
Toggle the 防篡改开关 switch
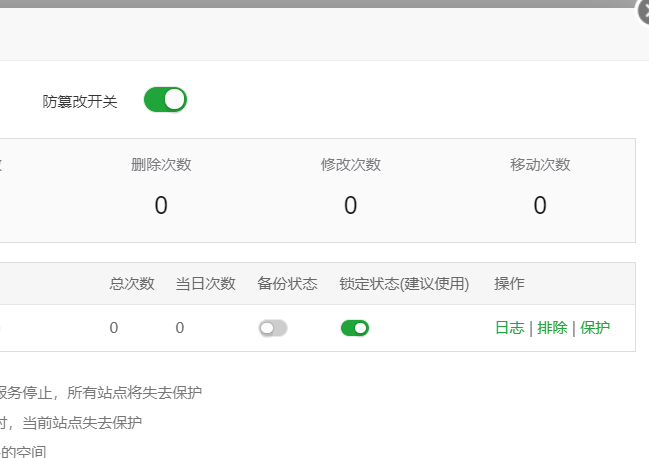tap(165, 100)
